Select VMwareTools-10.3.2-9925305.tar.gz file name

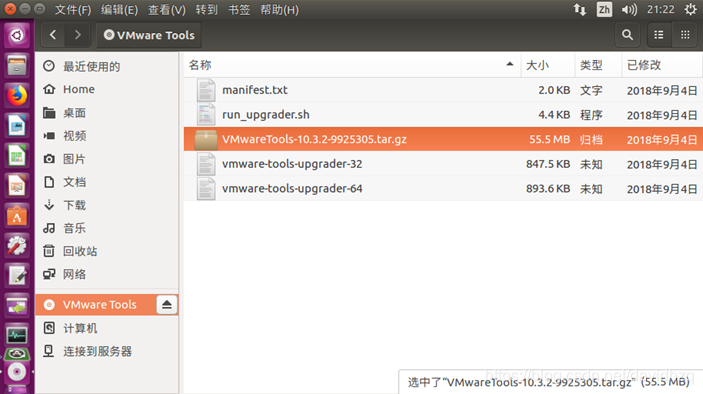pos(314,139)
